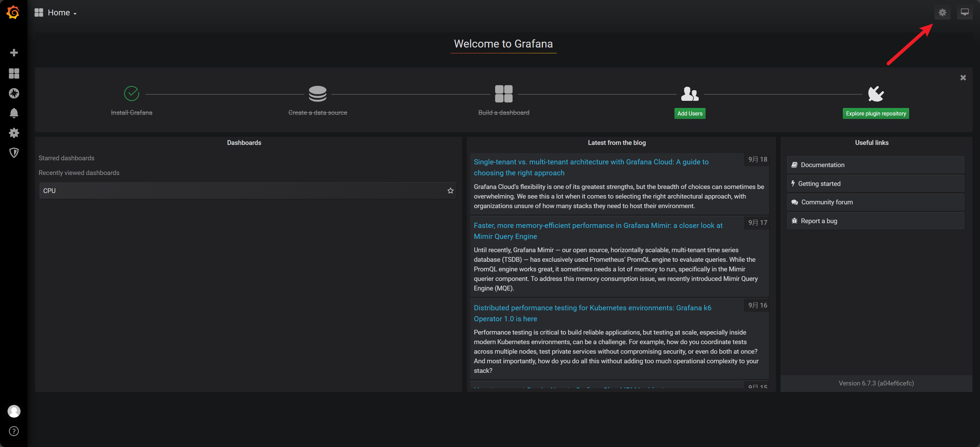Dismiss the getting started panel

click(963, 78)
